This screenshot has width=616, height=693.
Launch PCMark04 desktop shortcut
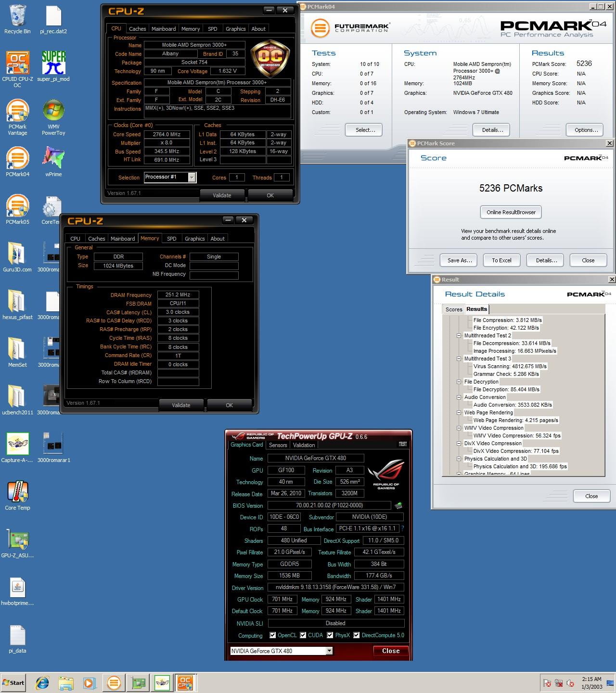coord(17,162)
